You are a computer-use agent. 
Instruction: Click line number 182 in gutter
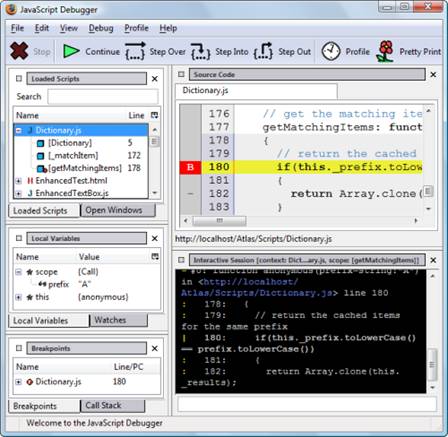[x=219, y=194]
